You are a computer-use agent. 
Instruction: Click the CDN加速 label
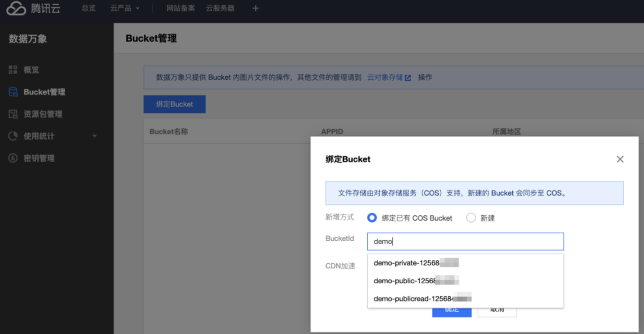pos(340,266)
